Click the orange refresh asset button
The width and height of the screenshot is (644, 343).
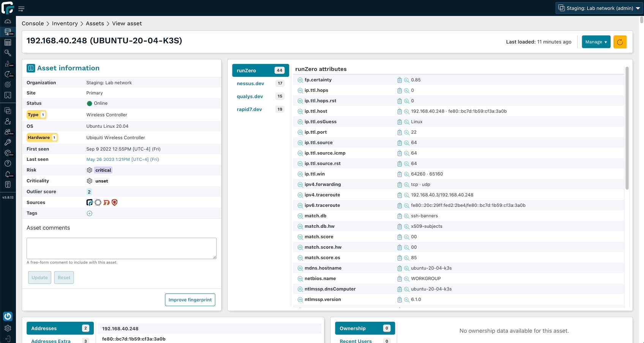[x=620, y=42]
